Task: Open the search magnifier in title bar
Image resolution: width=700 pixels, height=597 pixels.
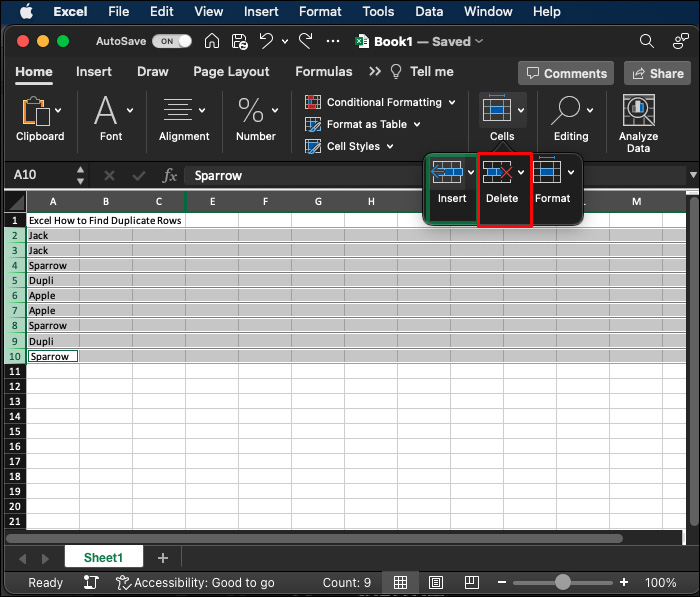Action: pos(647,41)
